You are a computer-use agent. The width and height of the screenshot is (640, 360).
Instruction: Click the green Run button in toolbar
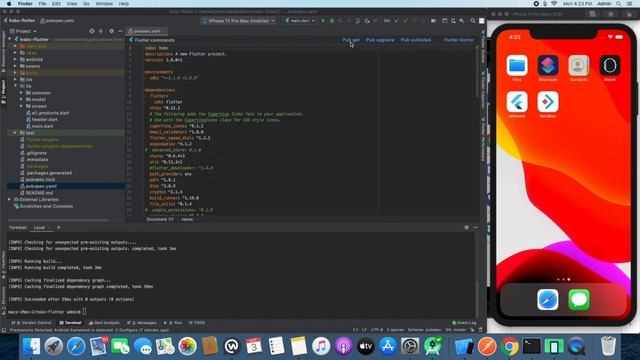[x=323, y=20]
